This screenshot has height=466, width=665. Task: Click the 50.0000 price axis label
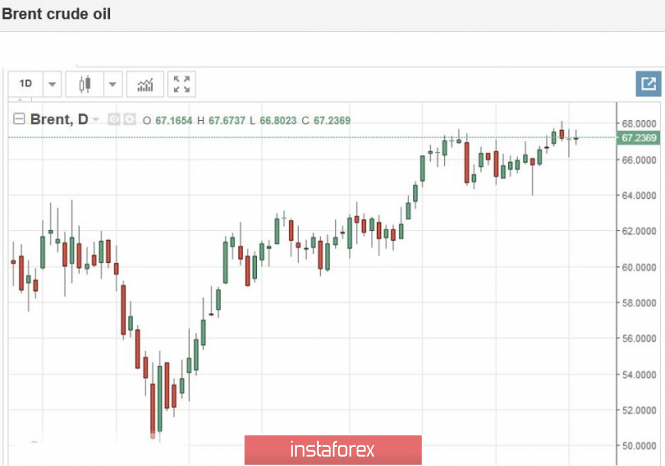638,446
